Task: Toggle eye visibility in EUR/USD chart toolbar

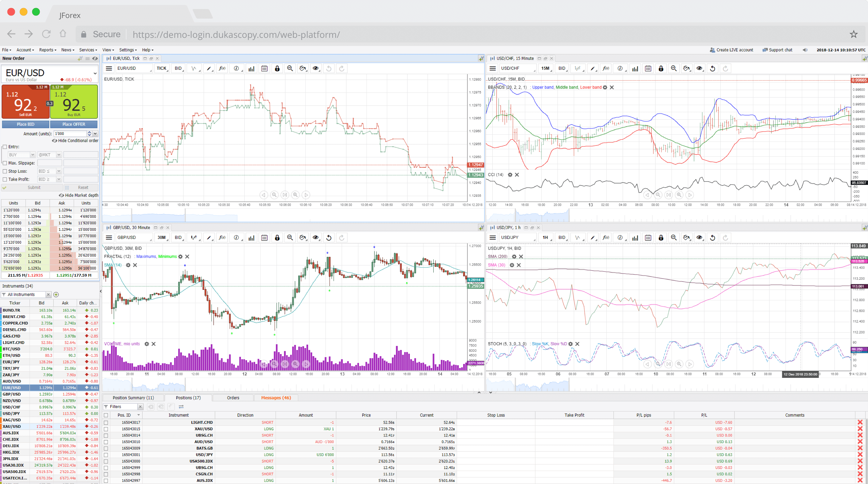Action: pyautogui.click(x=316, y=69)
